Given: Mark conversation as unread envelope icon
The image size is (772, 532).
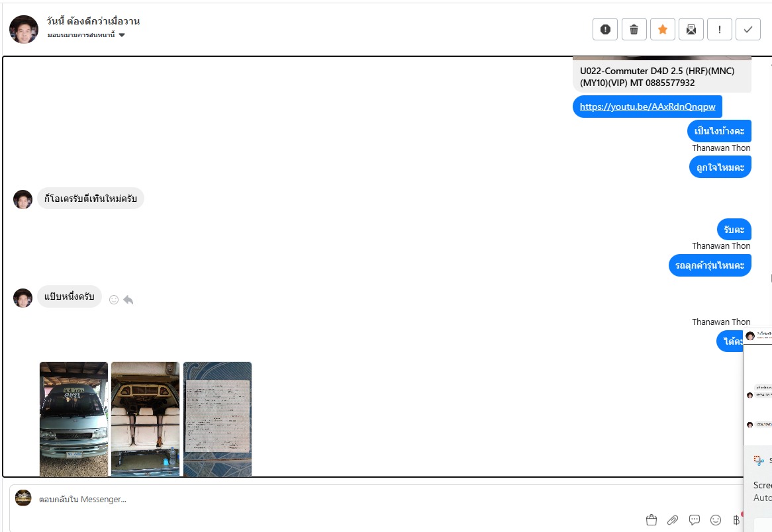Looking at the screenshot, I should (691, 30).
